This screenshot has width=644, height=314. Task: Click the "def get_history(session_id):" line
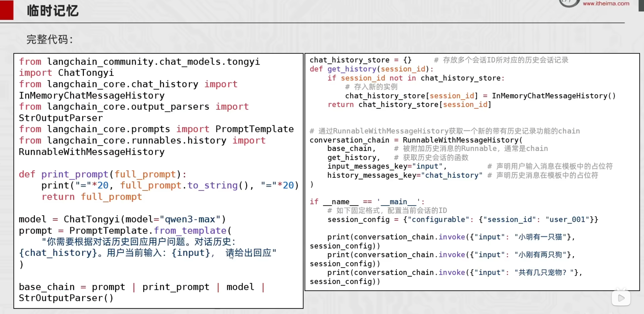pos(372,69)
